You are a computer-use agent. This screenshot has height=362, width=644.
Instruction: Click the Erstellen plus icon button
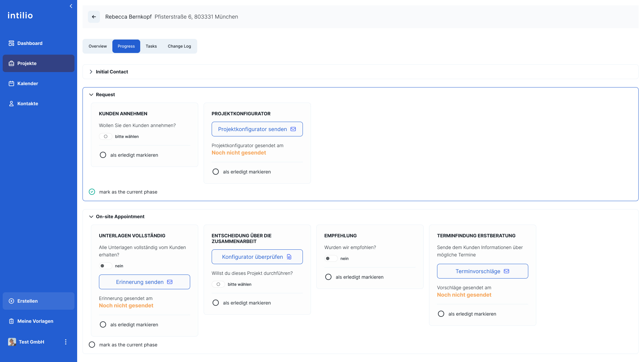pyautogui.click(x=11, y=301)
